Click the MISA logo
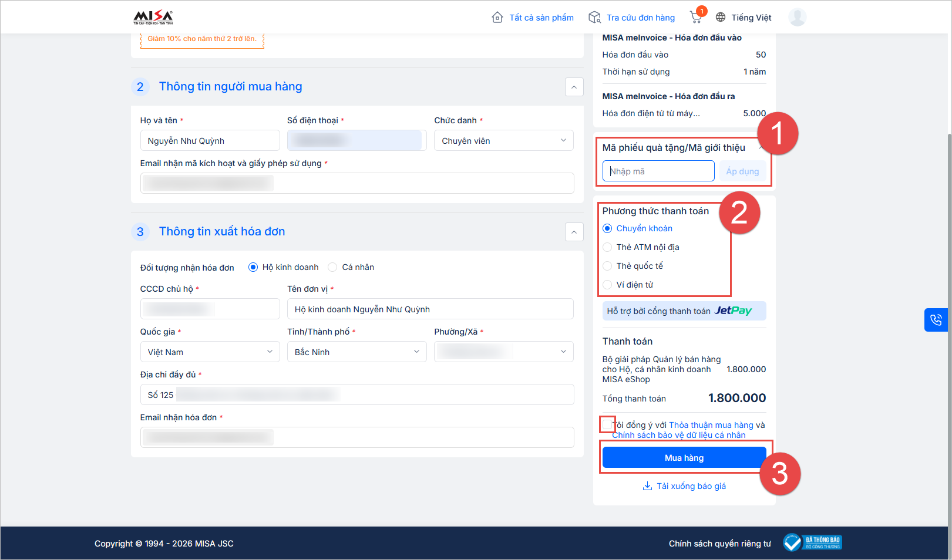 pyautogui.click(x=153, y=17)
